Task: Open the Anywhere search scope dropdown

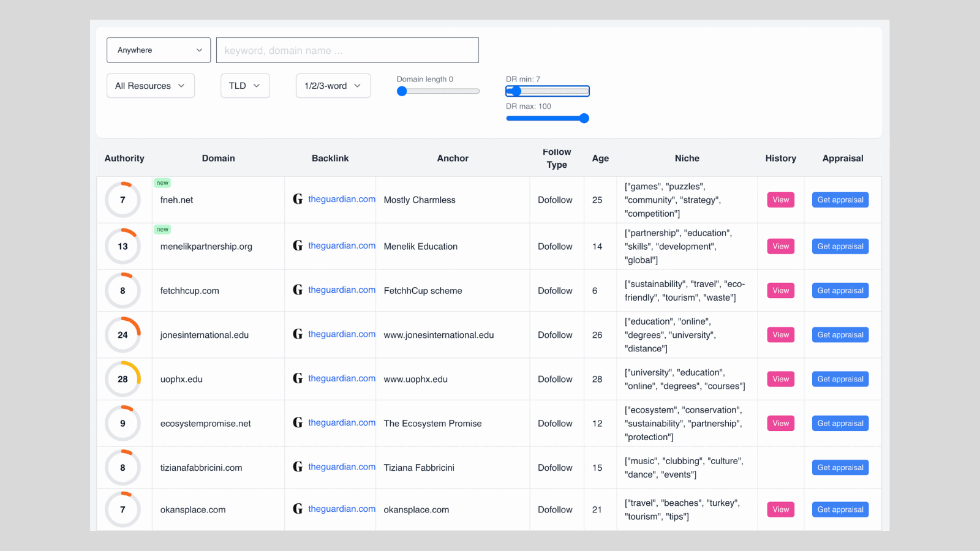Action: pyautogui.click(x=159, y=50)
